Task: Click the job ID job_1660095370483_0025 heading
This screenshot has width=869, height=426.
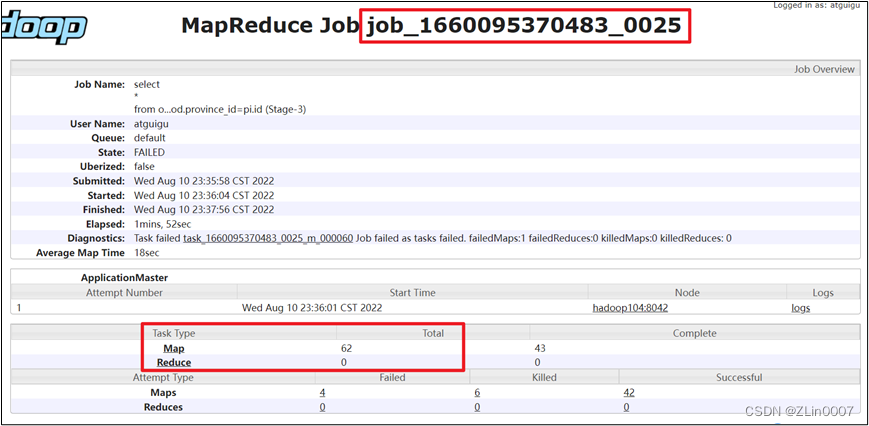Action: click(524, 25)
